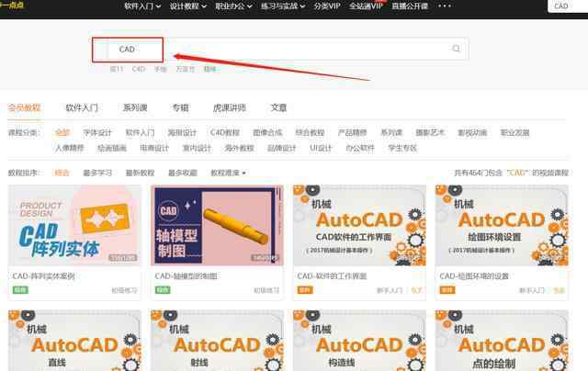Filter courses by UI设计 category

point(321,148)
